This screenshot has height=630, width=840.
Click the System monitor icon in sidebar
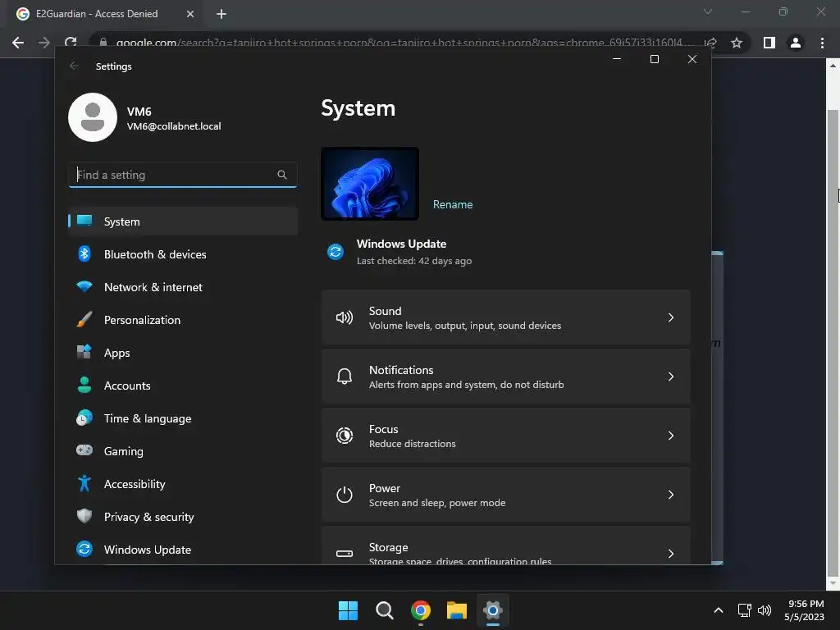[x=84, y=220]
